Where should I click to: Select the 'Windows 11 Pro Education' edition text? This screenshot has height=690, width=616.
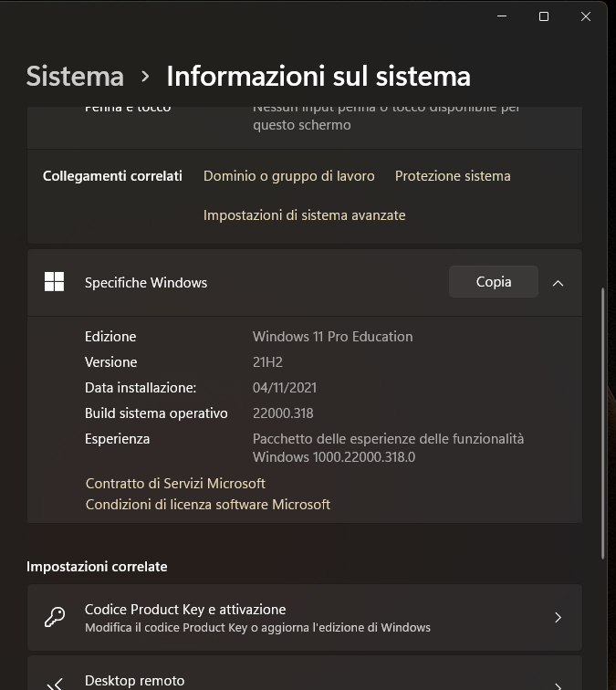332,337
